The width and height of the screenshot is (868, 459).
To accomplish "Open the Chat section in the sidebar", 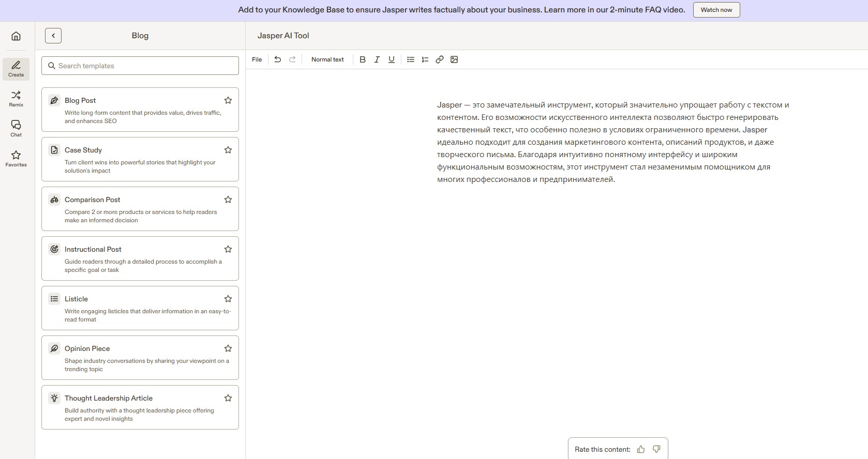I will [x=16, y=129].
